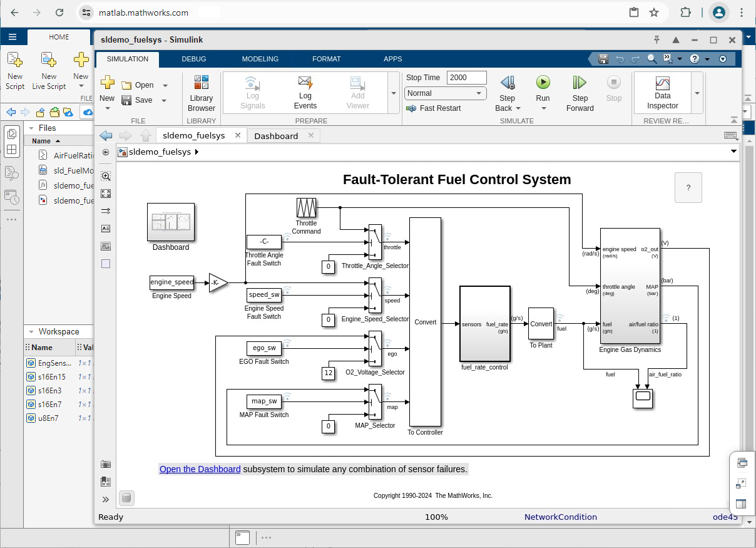This screenshot has height=548, width=756.
Task: Open the fuel_rate_control subsystem block
Action: point(485,324)
